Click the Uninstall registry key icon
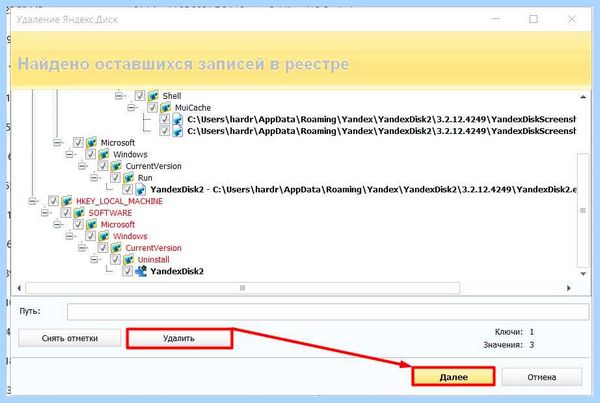Viewport: 600px width, 403px height. 128,259
